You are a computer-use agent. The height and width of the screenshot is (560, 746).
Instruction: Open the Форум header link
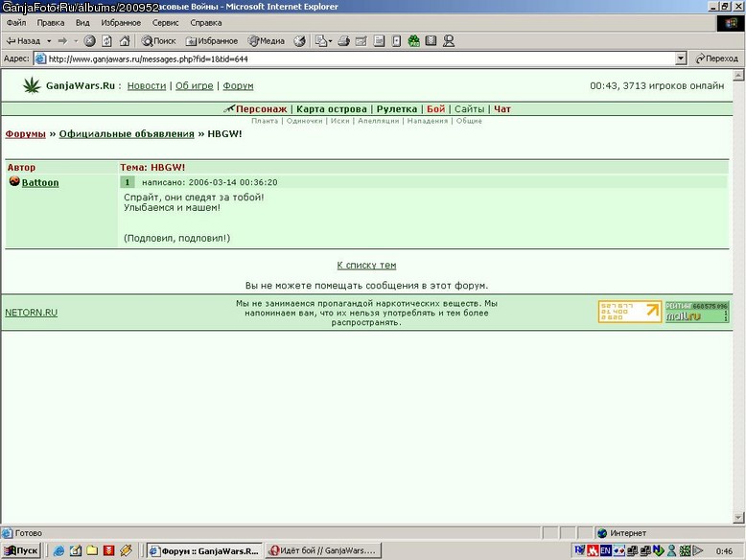click(x=238, y=86)
